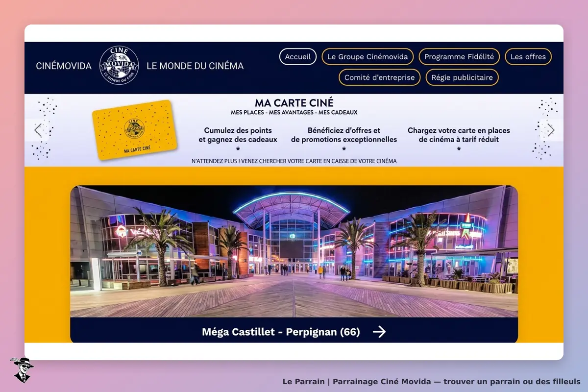Open the Accueil menu item

(298, 57)
